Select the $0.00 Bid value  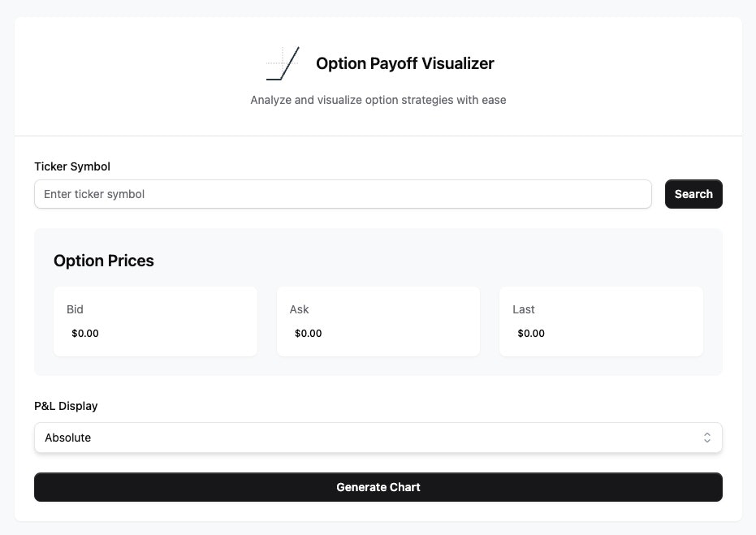tap(85, 333)
